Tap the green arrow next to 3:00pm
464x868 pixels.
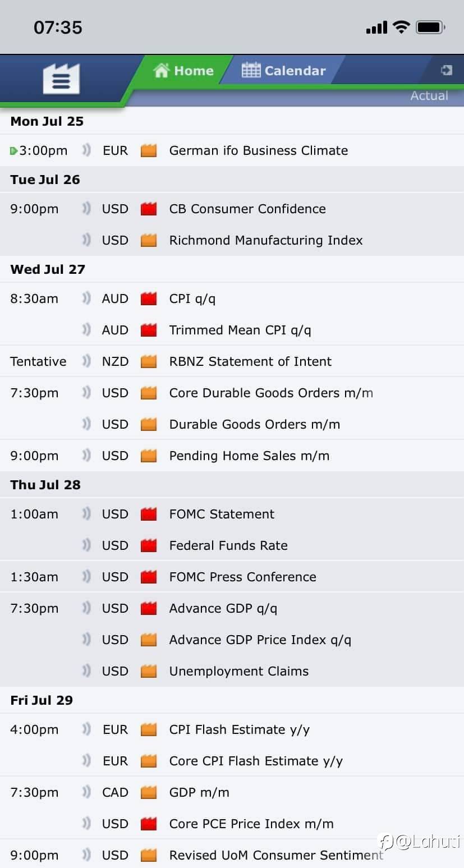13,151
